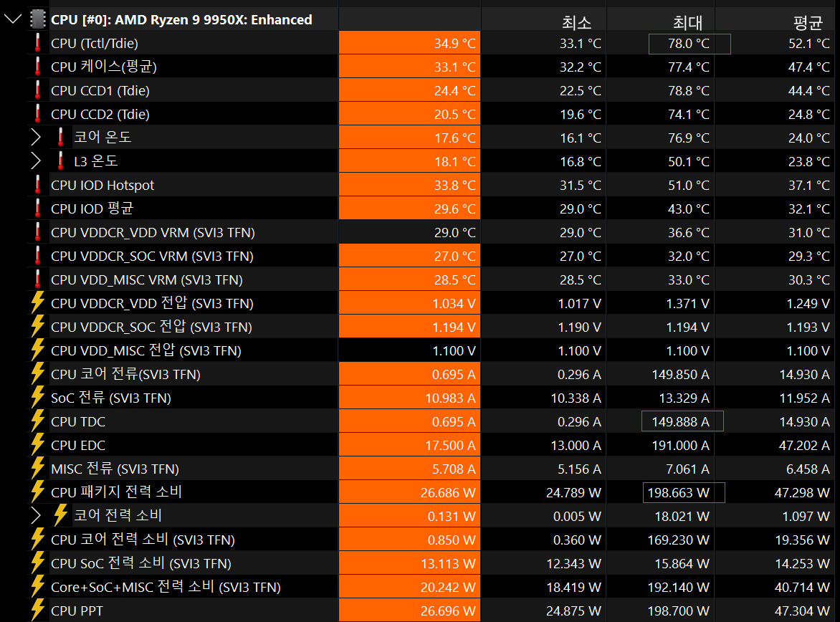Click the lightning icon for CPU VDDCR_SOC 전압

click(x=37, y=326)
